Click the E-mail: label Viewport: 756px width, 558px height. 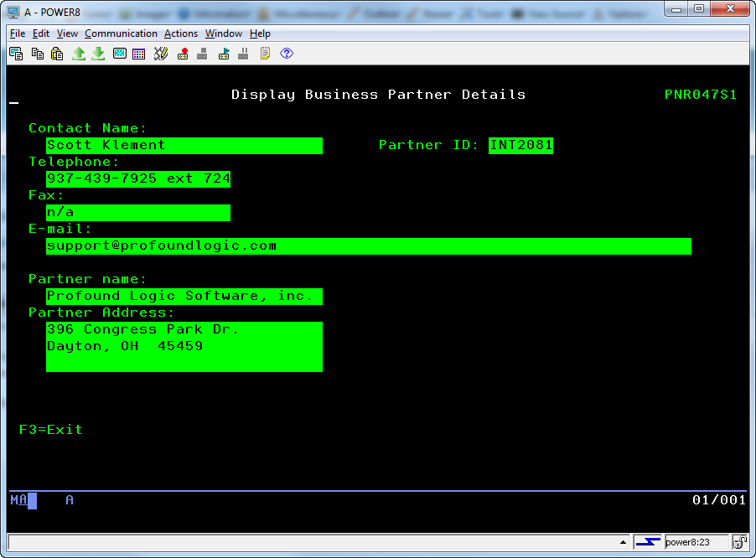pos(60,229)
